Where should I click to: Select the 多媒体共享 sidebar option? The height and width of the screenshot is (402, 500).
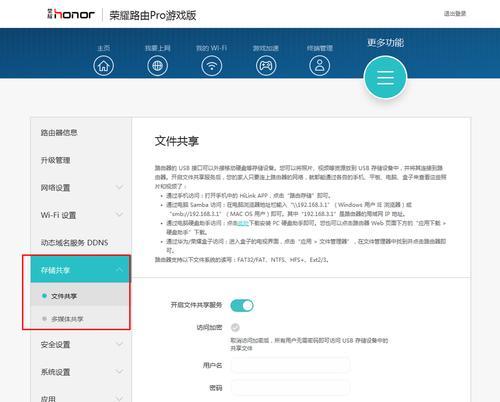click(x=80, y=319)
